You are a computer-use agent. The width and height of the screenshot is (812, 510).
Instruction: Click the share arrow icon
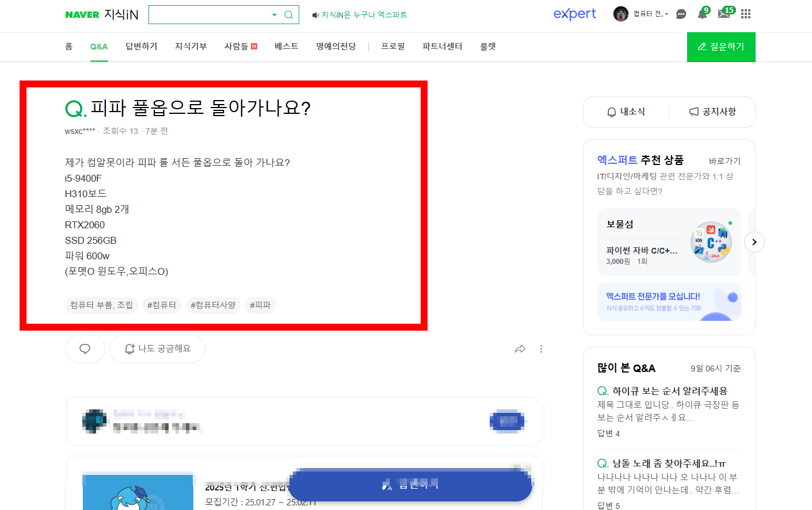520,349
